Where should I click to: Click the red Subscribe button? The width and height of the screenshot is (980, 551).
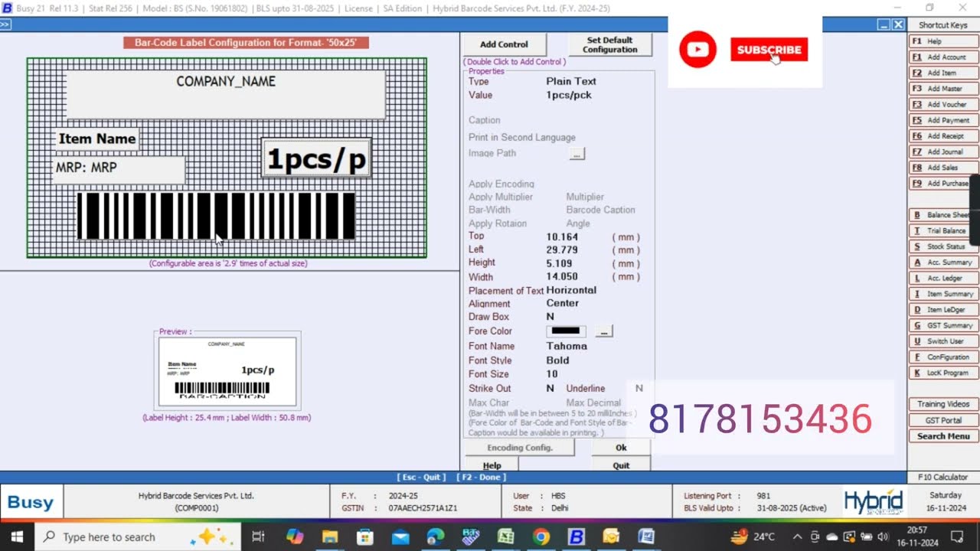769,50
